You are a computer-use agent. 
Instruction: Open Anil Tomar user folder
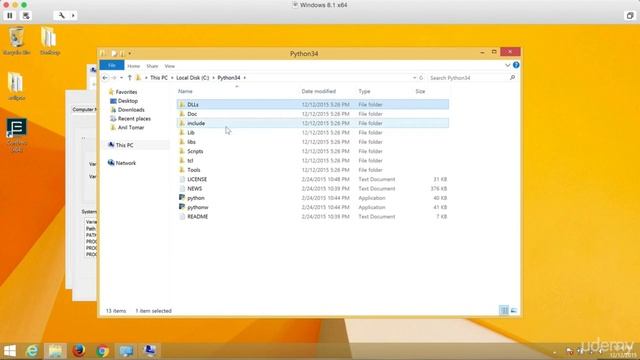131,128
